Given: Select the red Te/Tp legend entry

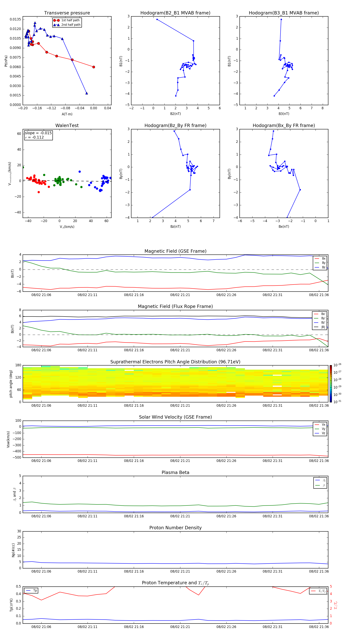Looking at the screenshot, I should tap(318, 591).
